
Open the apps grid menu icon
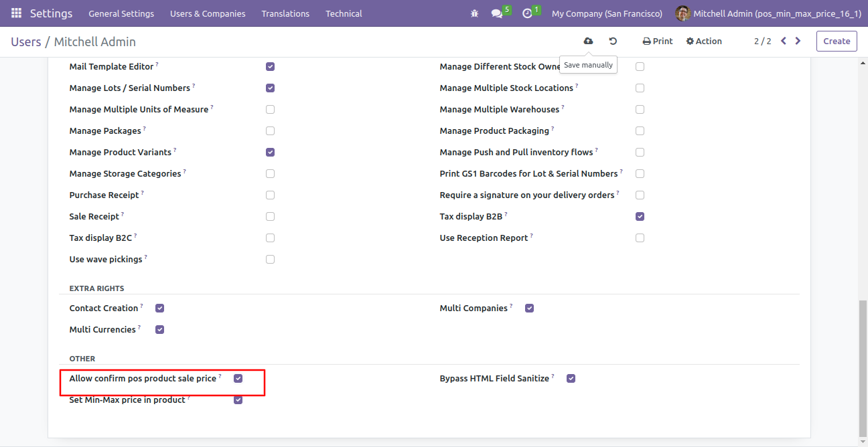pos(16,13)
